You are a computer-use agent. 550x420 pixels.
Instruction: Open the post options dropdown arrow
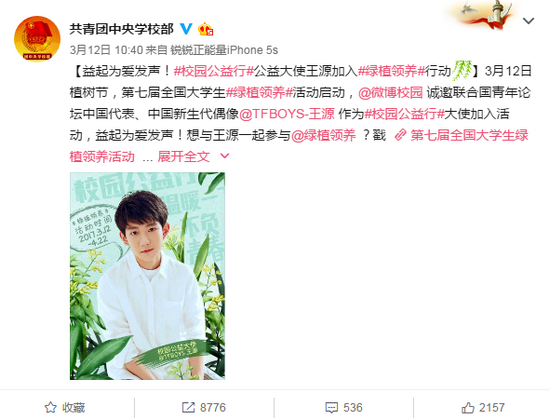[x=528, y=21]
